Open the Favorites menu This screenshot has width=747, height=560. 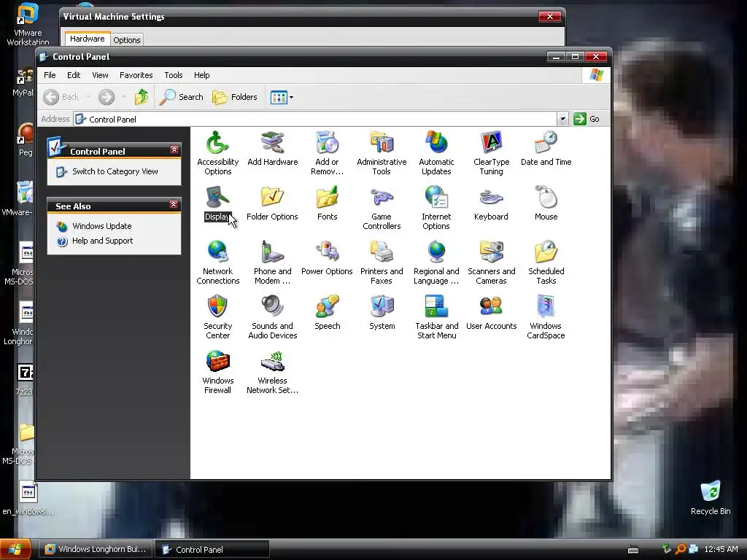pos(136,75)
